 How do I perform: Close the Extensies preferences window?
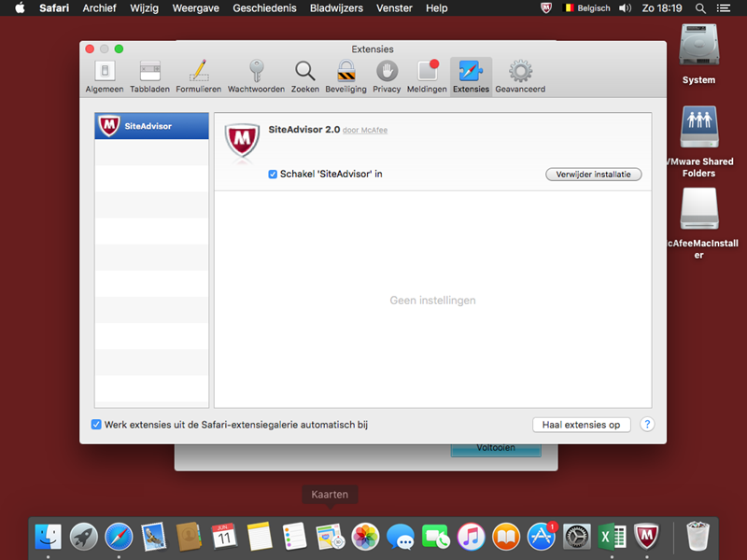point(90,49)
